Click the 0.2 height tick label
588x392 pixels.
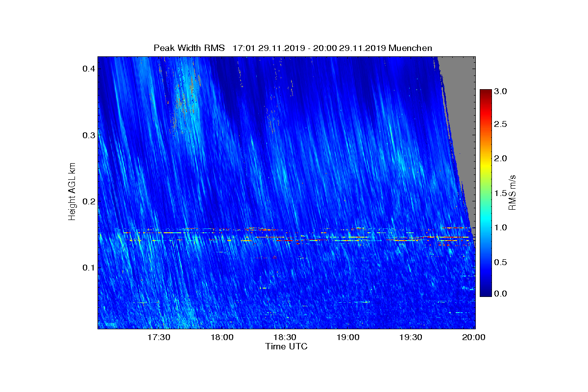click(88, 201)
